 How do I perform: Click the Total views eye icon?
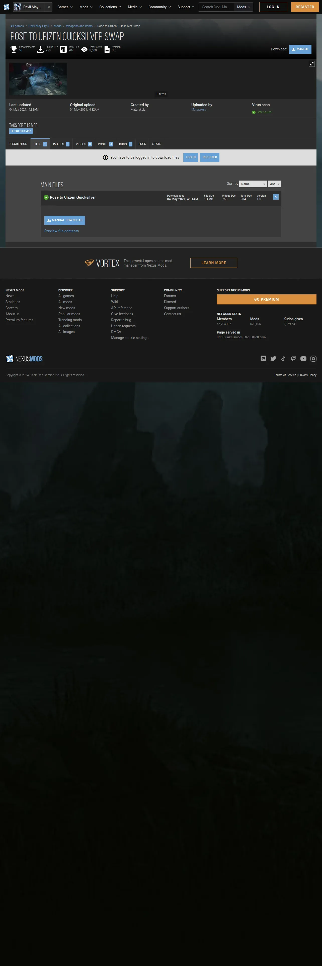pyautogui.click(x=84, y=49)
